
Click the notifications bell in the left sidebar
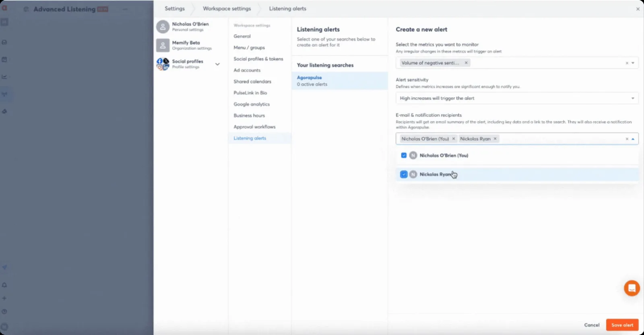tap(4, 285)
